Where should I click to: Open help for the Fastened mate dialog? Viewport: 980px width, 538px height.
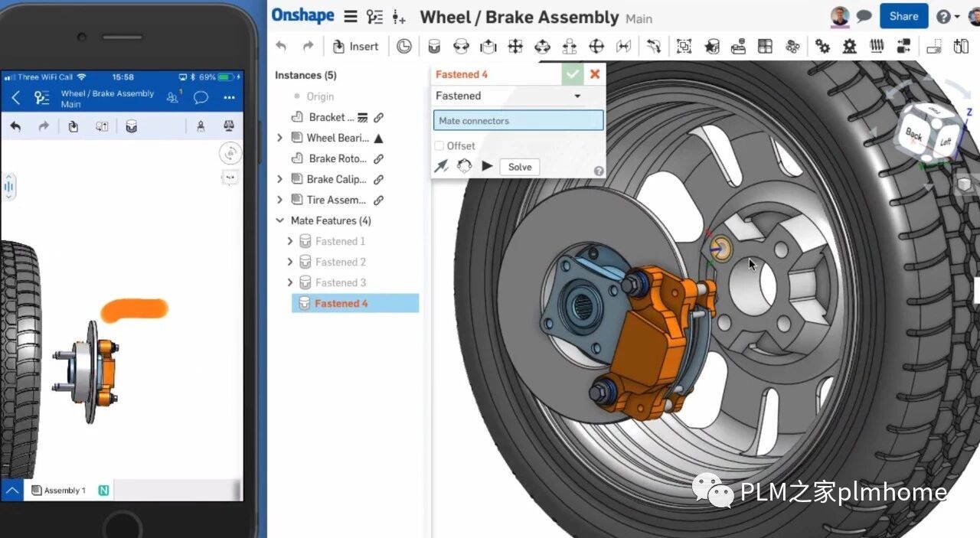tap(599, 171)
